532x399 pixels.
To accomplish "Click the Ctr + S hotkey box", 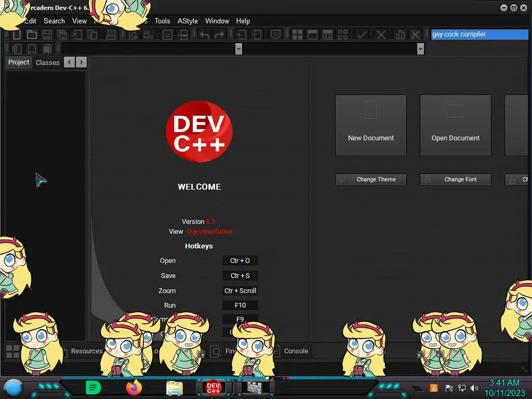I will (x=240, y=275).
